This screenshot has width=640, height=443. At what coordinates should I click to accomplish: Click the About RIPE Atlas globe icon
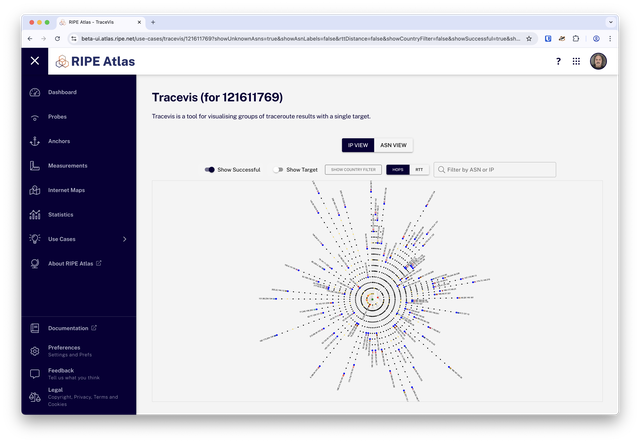(35, 264)
